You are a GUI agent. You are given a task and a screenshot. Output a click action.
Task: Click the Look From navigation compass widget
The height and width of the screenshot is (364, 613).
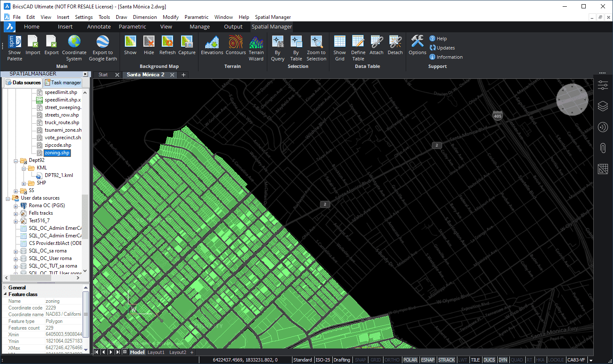tap(572, 99)
